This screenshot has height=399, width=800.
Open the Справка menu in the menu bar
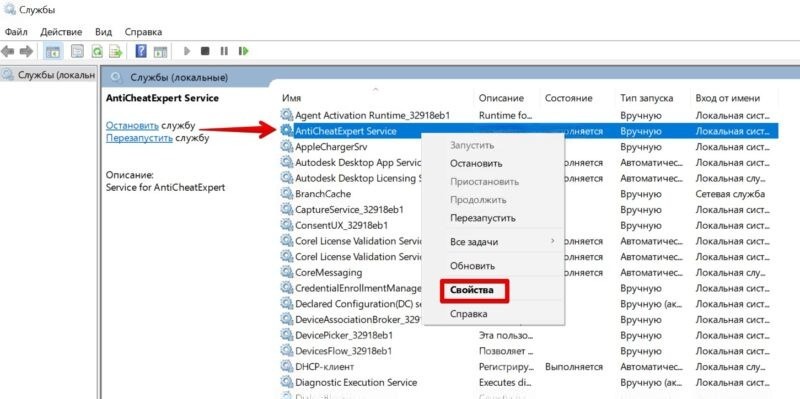pos(143,32)
